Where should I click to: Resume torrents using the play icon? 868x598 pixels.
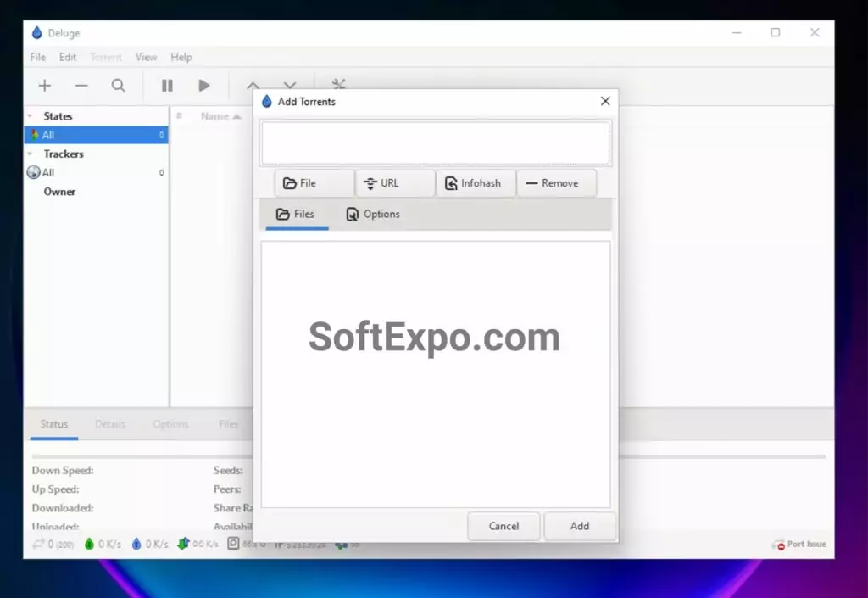click(204, 85)
